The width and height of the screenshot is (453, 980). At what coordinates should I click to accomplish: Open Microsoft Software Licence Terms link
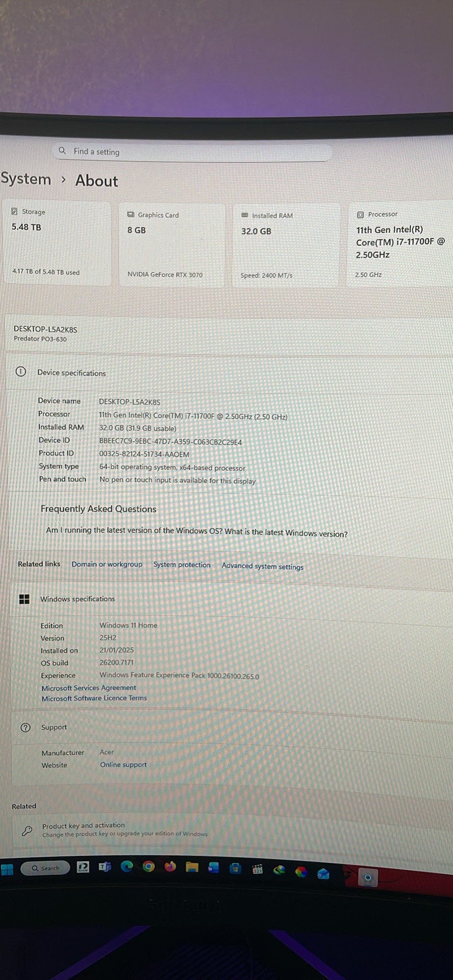(94, 698)
